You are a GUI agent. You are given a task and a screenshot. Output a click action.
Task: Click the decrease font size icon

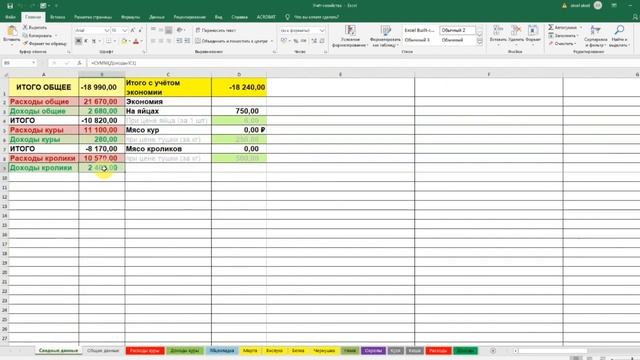point(140,30)
